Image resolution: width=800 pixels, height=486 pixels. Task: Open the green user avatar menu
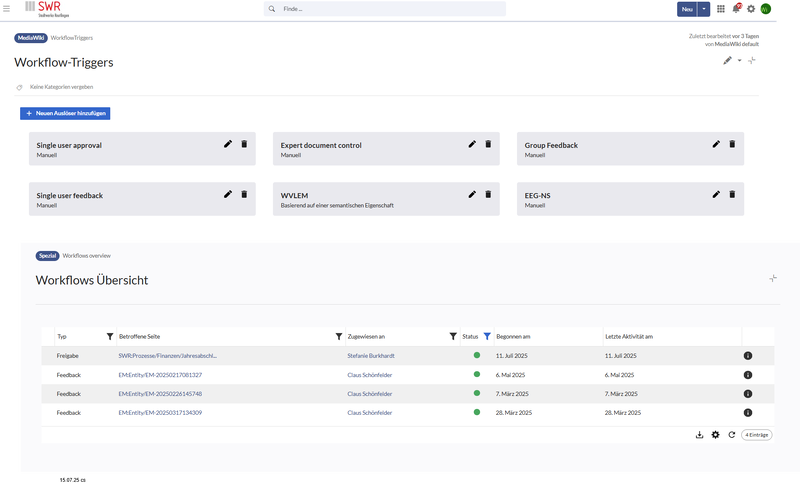[766, 9]
